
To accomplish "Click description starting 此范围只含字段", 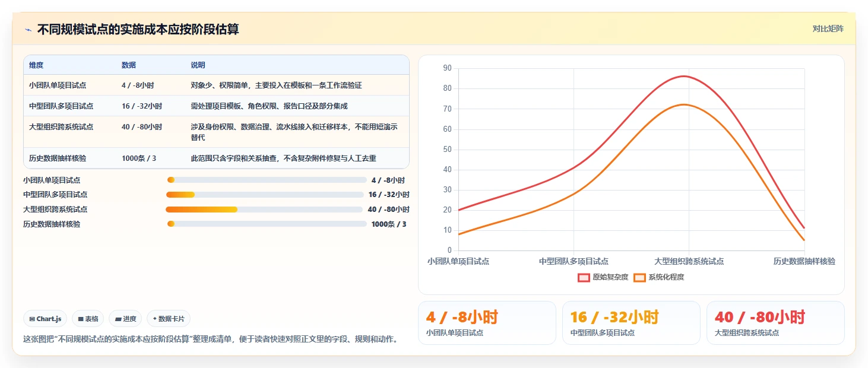I will pos(283,158).
